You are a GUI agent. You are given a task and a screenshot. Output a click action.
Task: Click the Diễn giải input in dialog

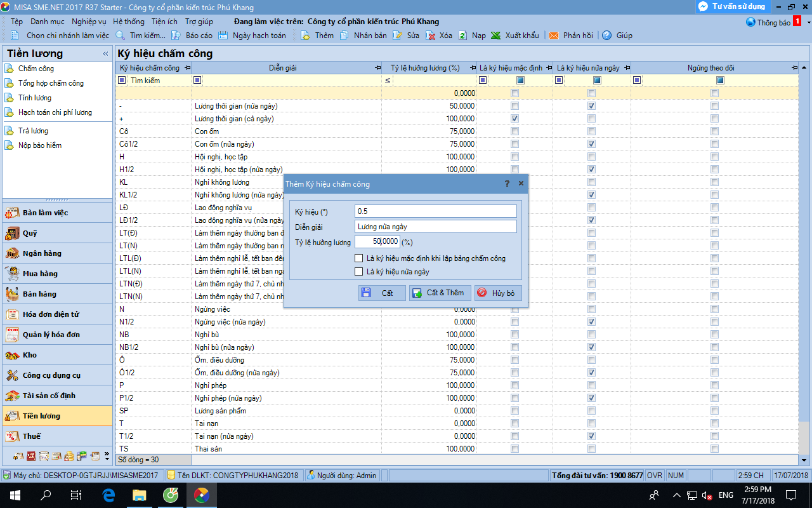[436, 226]
